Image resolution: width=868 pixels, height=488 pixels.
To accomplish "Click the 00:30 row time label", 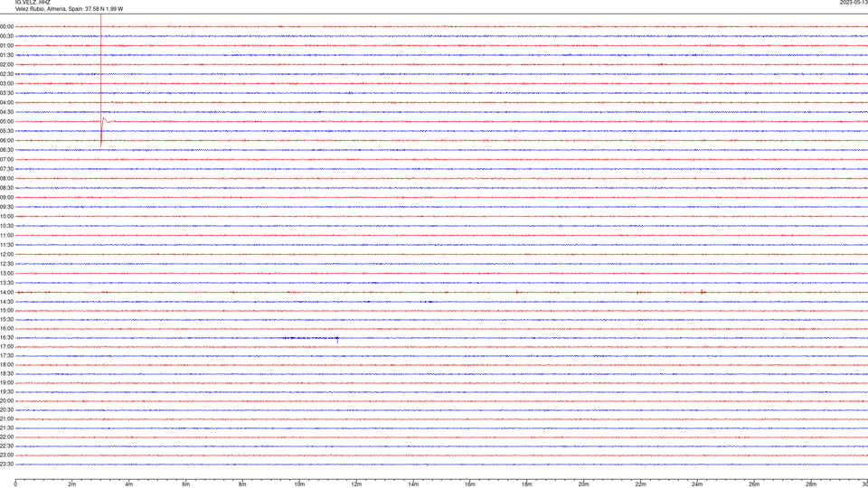I will click(x=6, y=36).
